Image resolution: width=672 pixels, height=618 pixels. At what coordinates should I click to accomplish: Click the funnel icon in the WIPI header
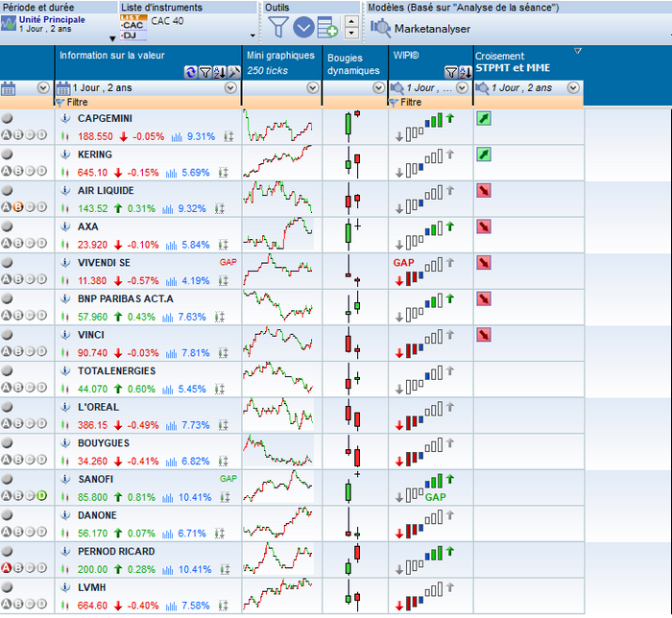tap(450, 72)
